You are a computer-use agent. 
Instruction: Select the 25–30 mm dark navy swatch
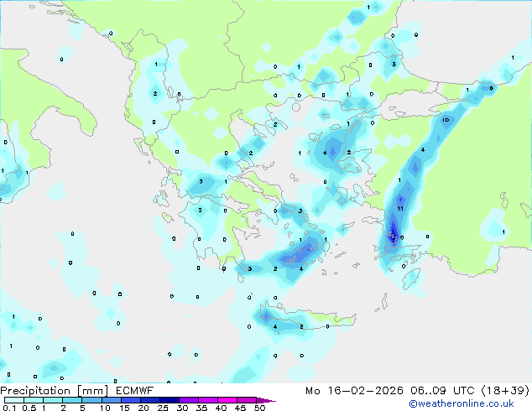pyautogui.click(x=170, y=400)
